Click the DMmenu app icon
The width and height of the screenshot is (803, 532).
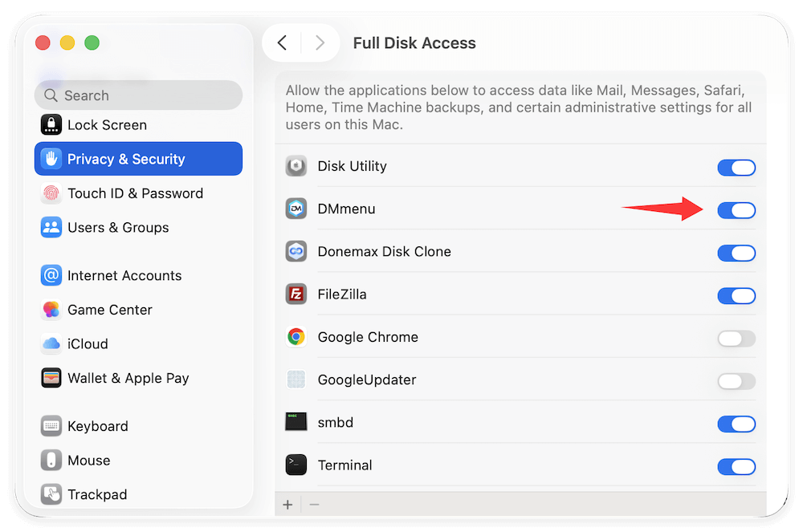296,209
